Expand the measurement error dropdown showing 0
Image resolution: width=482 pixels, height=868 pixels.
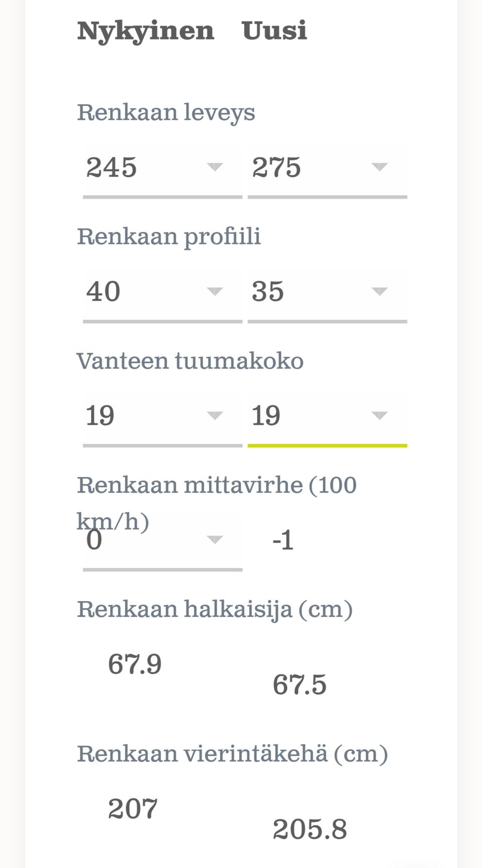(162, 541)
